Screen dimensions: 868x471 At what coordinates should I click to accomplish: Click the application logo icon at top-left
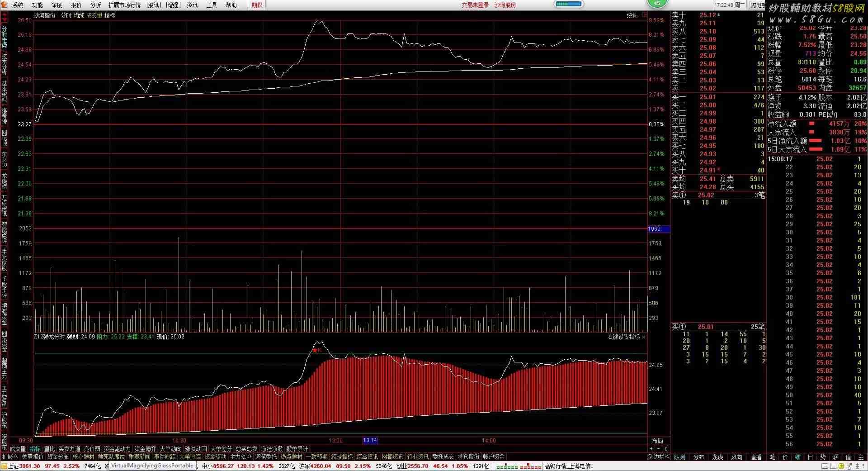[x=5, y=5]
